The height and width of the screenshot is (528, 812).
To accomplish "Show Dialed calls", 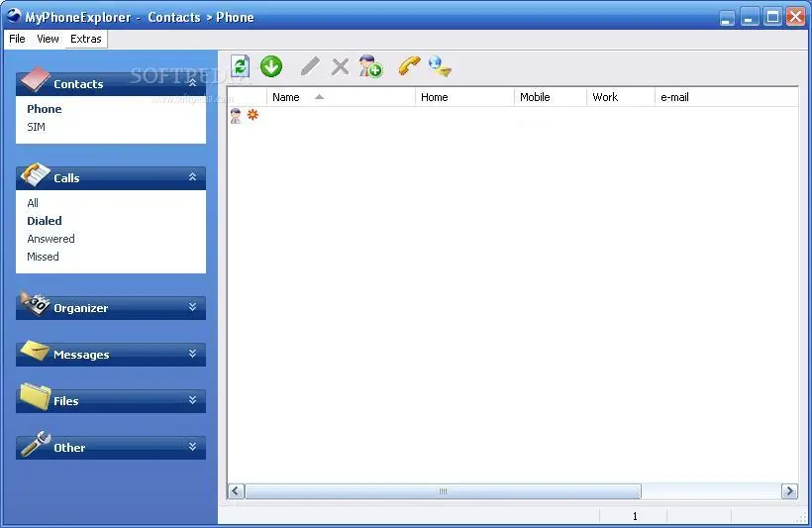I will pyautogui.click(x=44, y=221).
